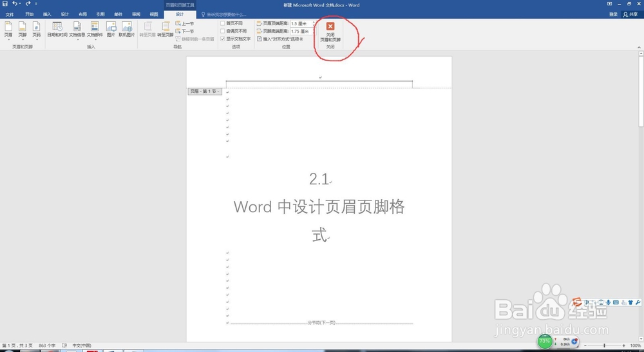Click the green 73% accelerator ball
Image resolution: width=644 pixels, height=352 pixels.
545,342
